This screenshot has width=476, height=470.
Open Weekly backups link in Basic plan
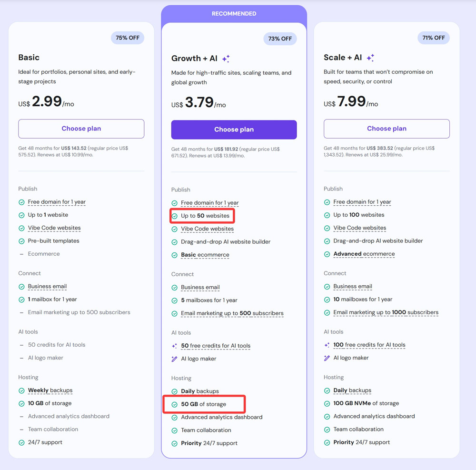point(50,390)
